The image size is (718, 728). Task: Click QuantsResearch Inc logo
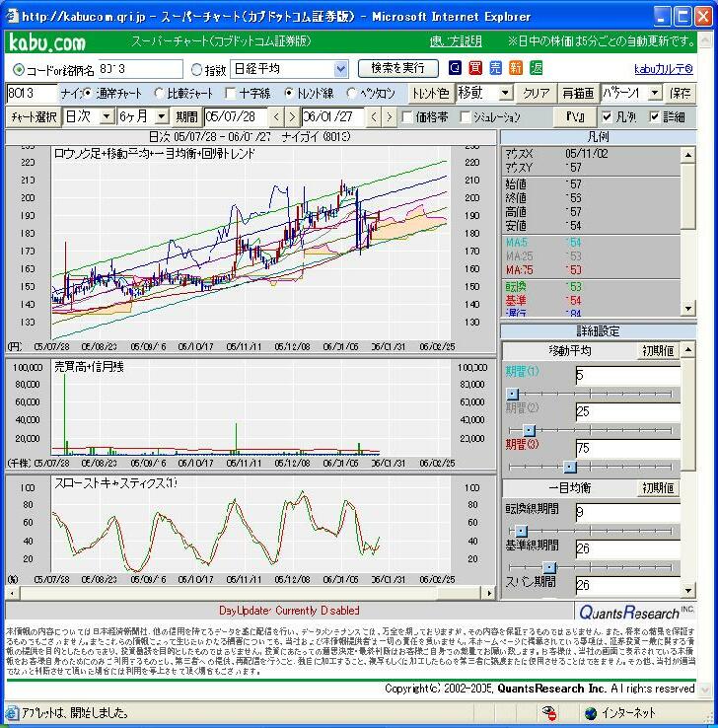pos(636,612)
